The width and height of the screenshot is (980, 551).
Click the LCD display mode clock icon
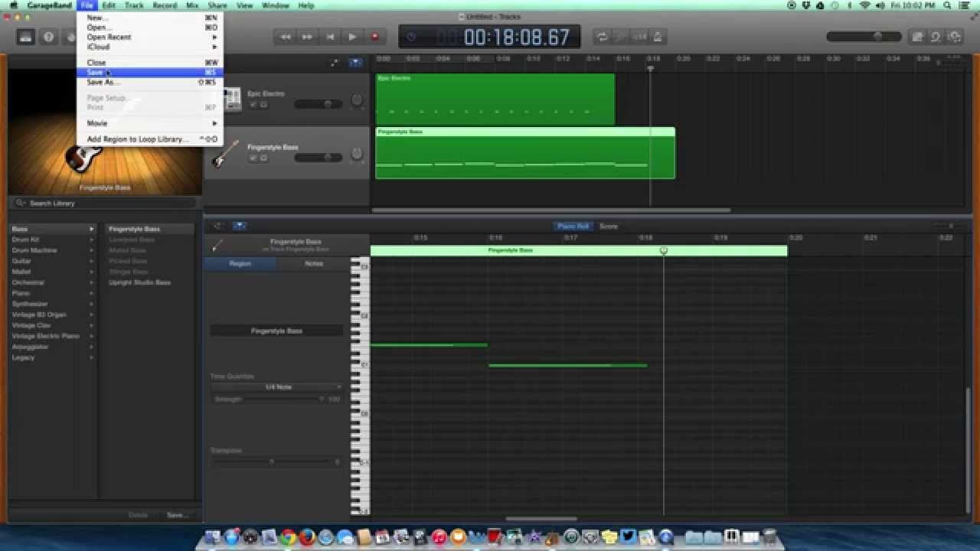click(411, 37)
